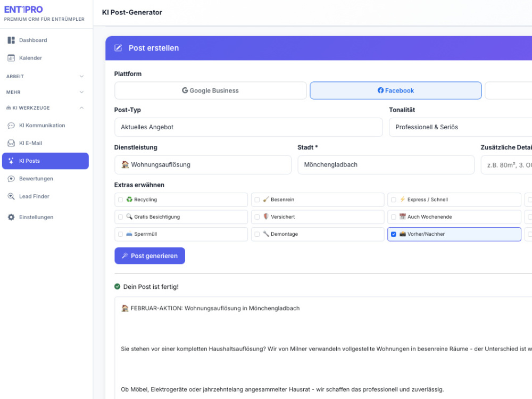Open the Post-Typ dropdown
Viewport: 532px width, 399px height.
(x=248, y=127)
